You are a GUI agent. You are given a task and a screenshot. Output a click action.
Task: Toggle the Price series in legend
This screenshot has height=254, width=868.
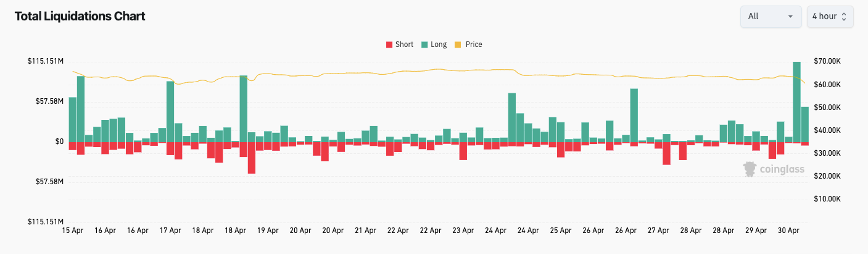474,44
